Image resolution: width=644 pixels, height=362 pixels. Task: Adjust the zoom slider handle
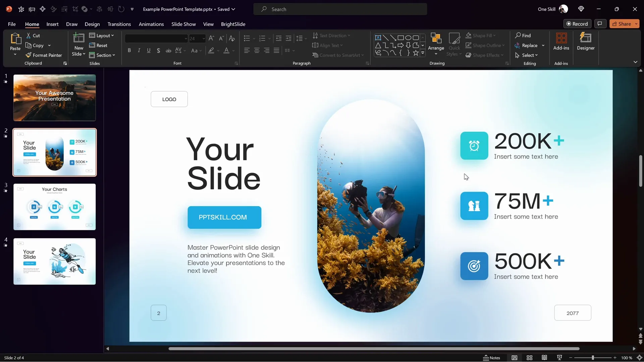593,358
